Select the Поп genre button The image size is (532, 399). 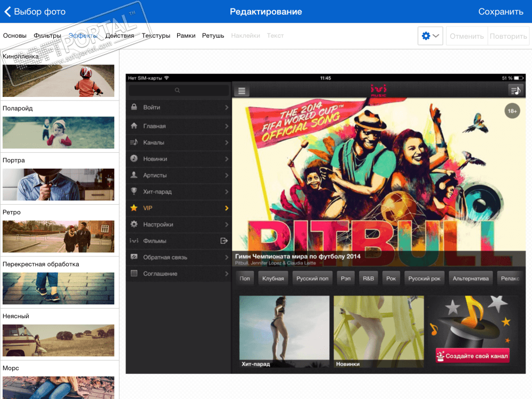tap(245, 278)
